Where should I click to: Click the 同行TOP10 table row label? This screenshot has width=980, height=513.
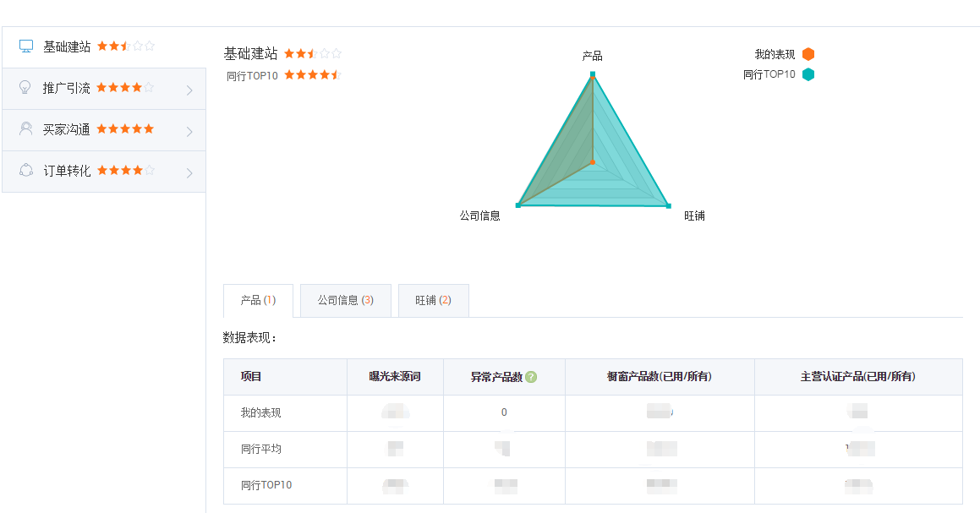tap(266, 485)
